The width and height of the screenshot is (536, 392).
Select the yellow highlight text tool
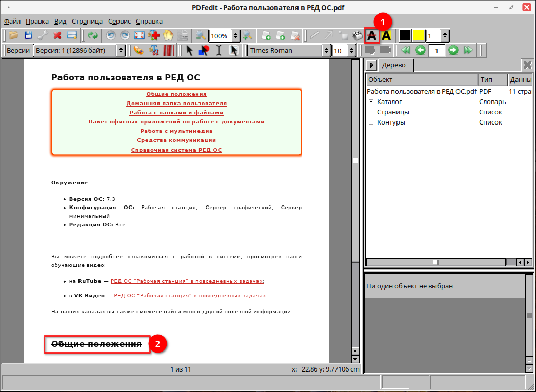click(x=386, y=36)
